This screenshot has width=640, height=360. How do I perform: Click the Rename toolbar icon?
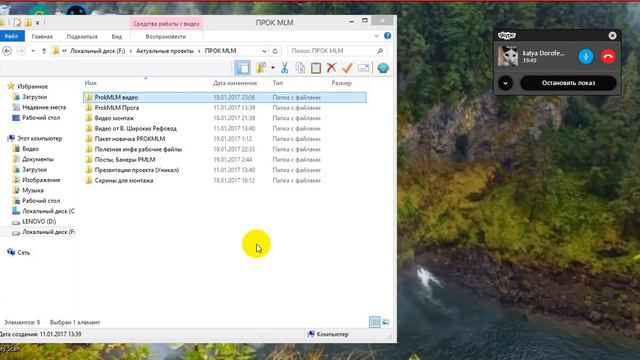(x=363, y=68)
